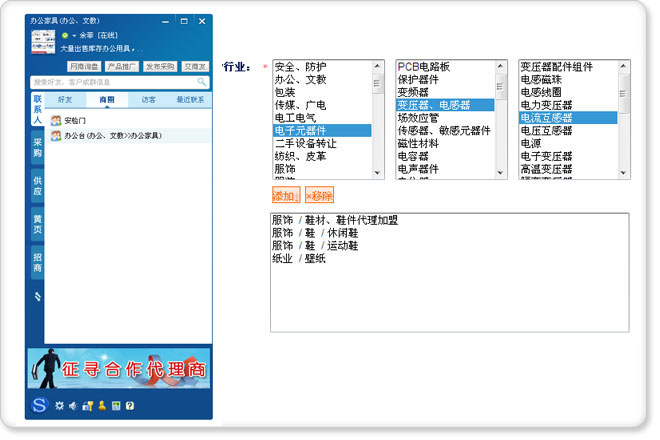
Task: Click the help question mark icon
Action: click(x=130, y=406)
